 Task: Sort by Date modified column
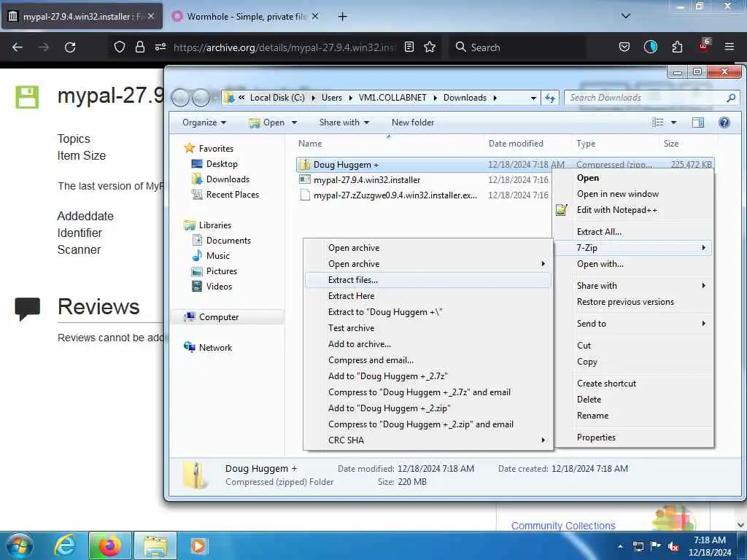[x=516, y=144]
